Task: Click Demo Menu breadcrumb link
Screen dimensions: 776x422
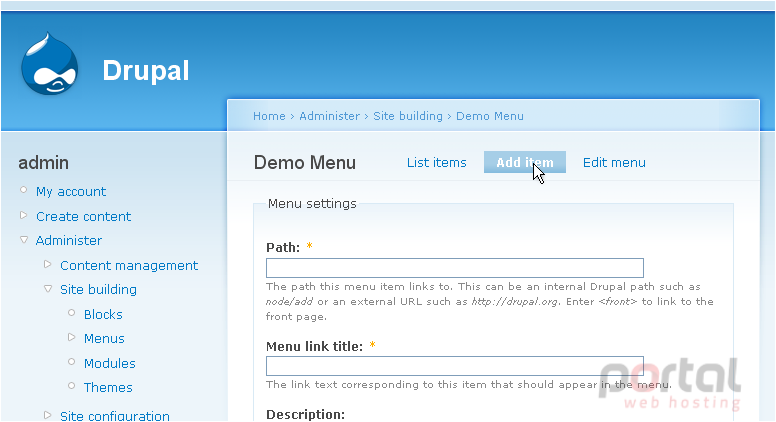Action: click(x=490, y=116)
